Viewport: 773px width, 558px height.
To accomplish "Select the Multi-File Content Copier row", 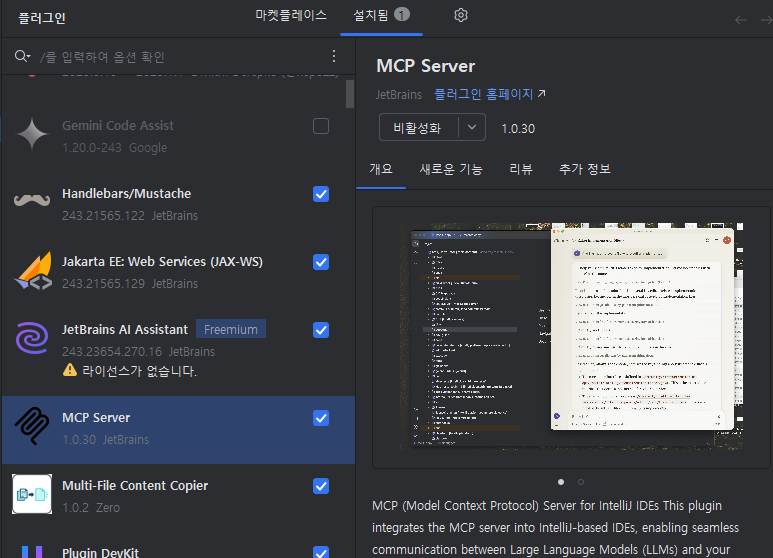I will coord(178,496).
